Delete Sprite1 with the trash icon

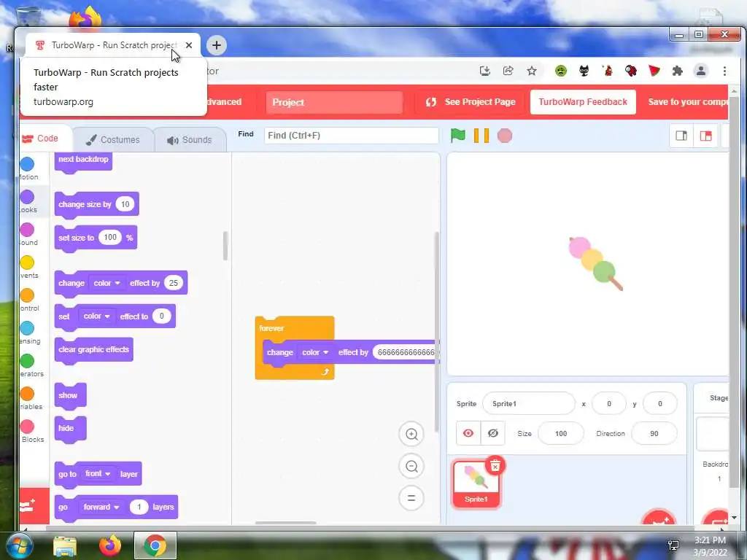(495, 465)
